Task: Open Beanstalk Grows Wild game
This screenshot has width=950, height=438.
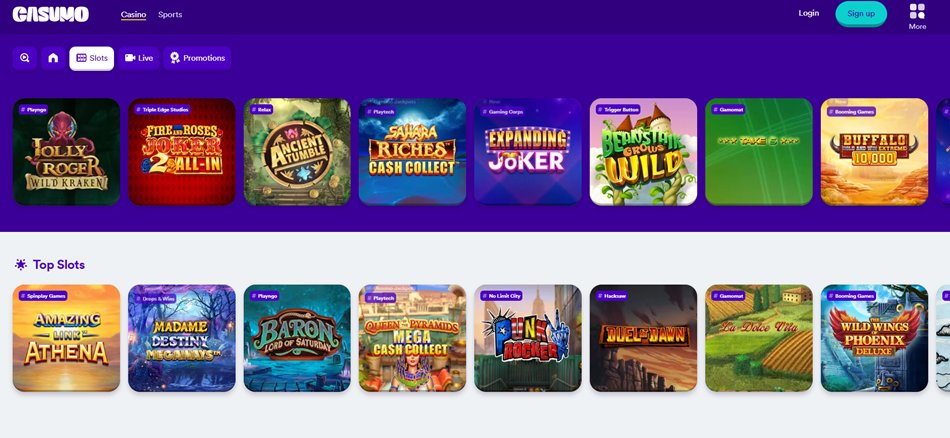Action: 643,152
